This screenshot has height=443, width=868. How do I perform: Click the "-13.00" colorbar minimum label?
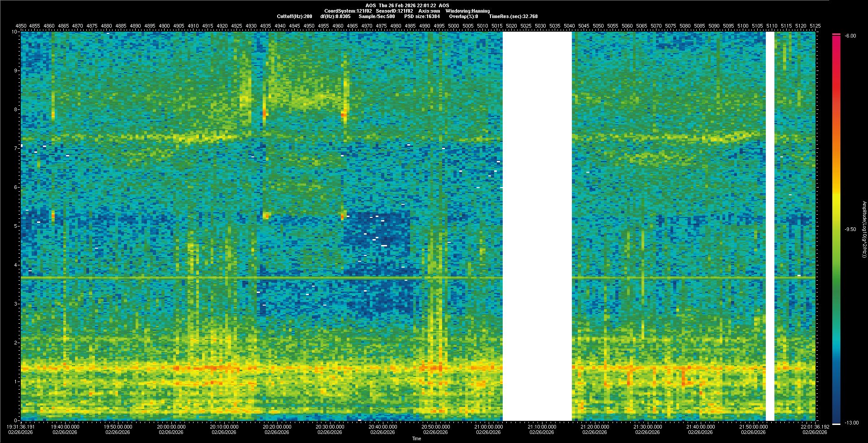pos(851,423)
